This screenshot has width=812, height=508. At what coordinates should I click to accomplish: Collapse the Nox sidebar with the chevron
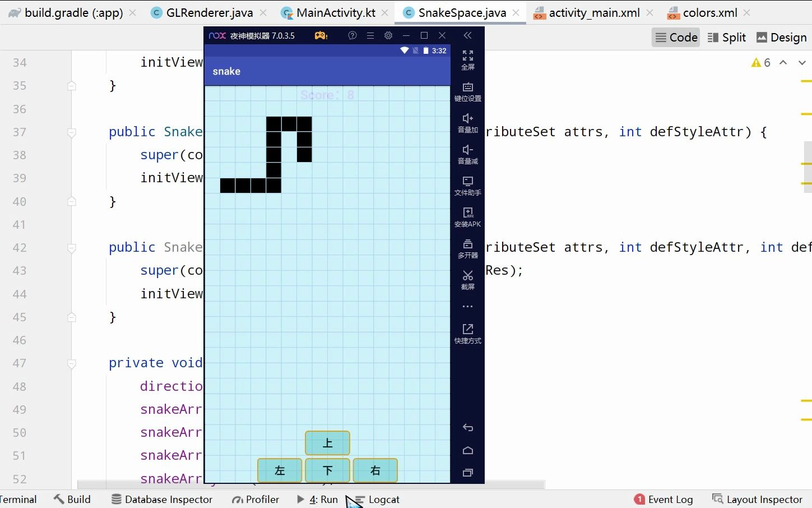(467, 35)
